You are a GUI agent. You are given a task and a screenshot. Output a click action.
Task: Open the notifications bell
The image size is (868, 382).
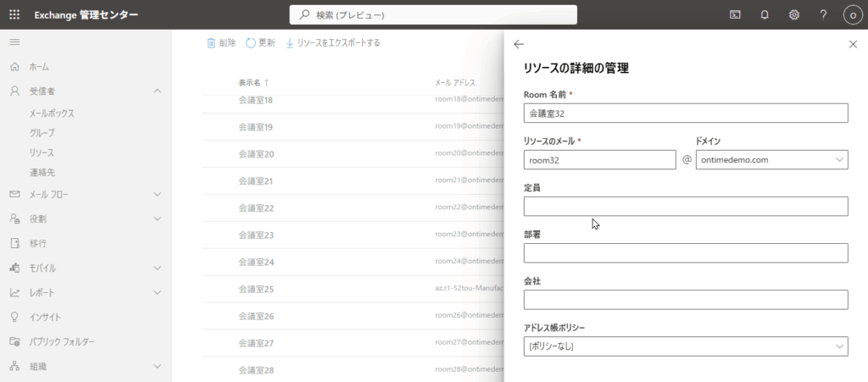[x=765, y=14]
